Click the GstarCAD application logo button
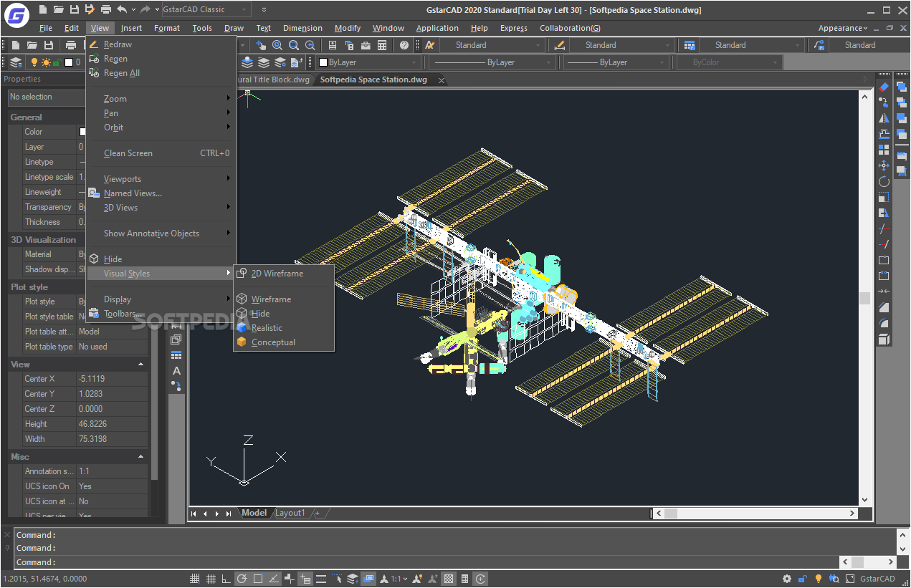This screenshot has height=588, width=911. tap(16, 14)
